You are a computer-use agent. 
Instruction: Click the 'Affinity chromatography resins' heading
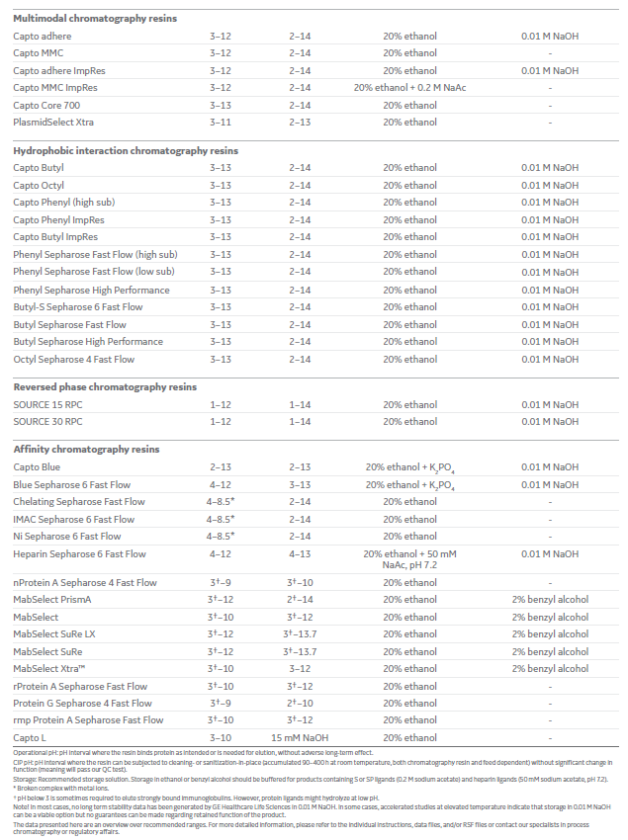(x=86, y=449)
